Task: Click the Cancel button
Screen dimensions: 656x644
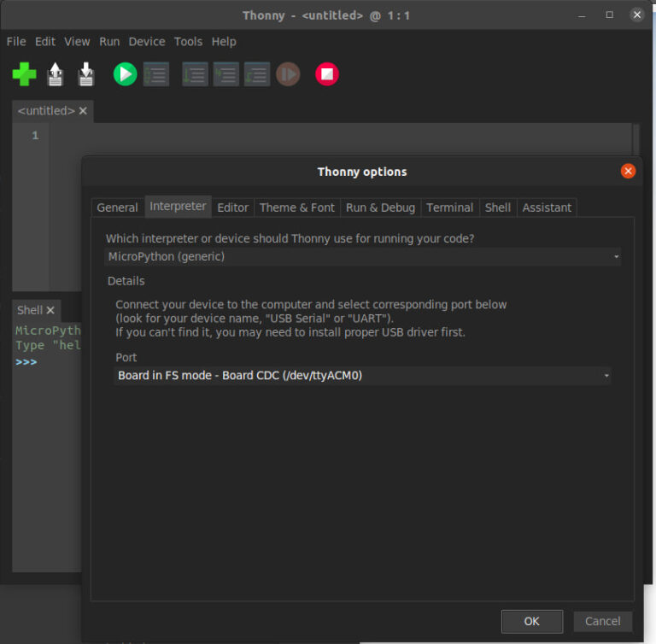Action: [x=602, y=621]
